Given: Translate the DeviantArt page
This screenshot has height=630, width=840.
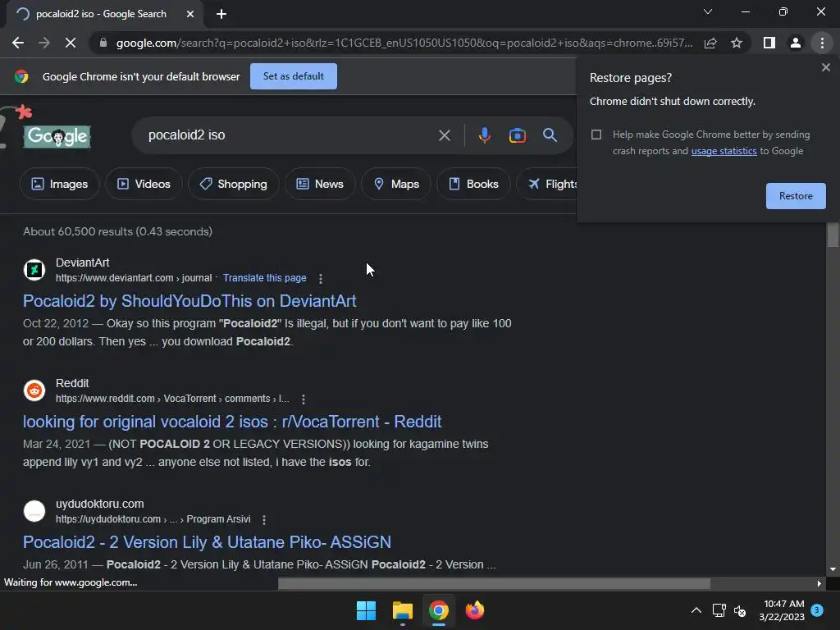Looking at the screenshot, I should point(265,278).
